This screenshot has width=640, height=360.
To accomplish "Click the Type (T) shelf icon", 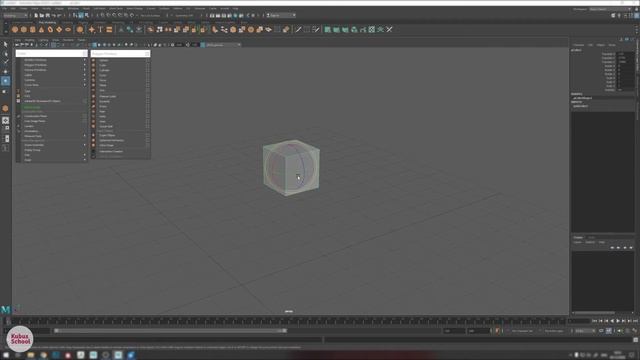I will (x=100, y=29).
